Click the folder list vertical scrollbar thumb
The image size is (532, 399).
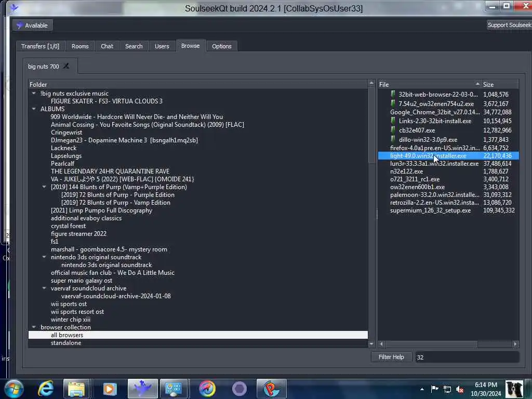coord(371,125)
